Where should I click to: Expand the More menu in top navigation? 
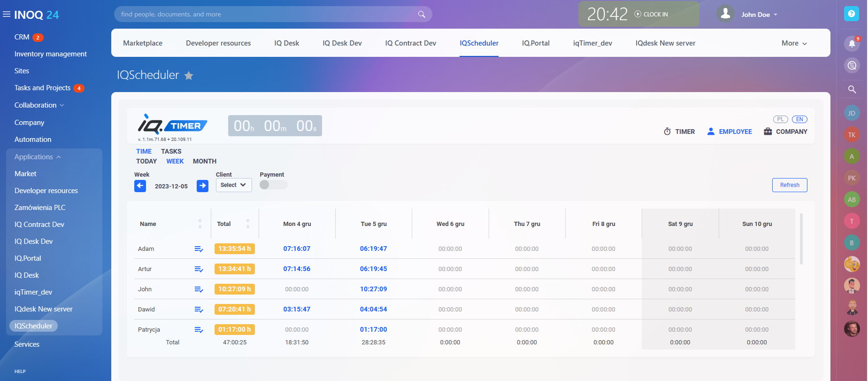click(794, 43)
